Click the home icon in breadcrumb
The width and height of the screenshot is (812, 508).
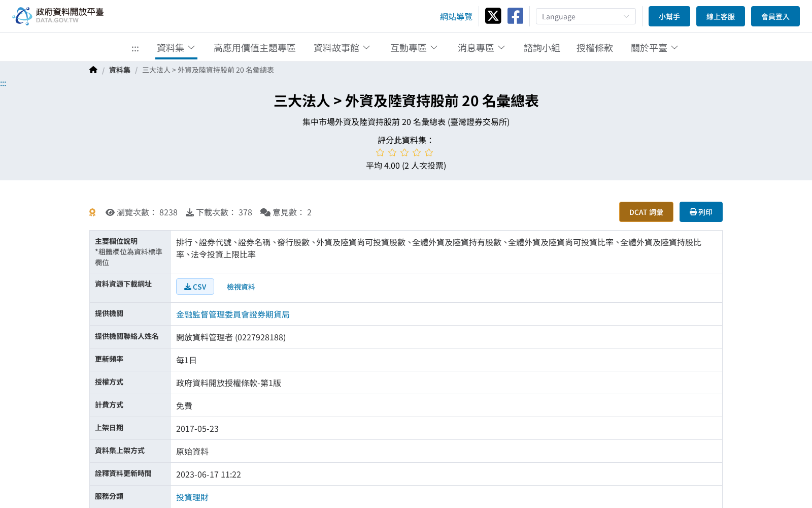point(93,70)
